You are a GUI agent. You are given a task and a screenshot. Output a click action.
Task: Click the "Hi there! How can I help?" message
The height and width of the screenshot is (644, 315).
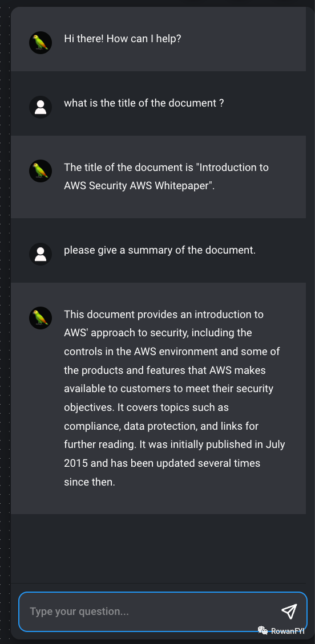tap(123, 39)
